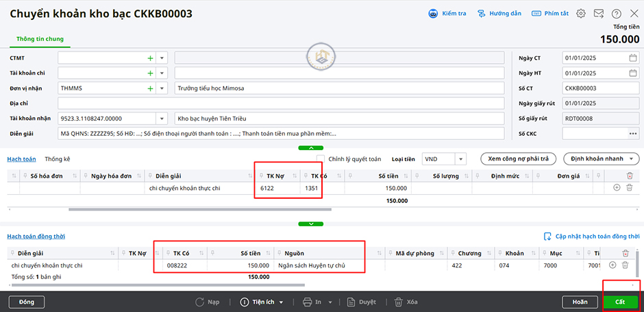Expand Loại tiền VND dropdown
The height and width of the screenshot is (312, 644).
[460, 159]
